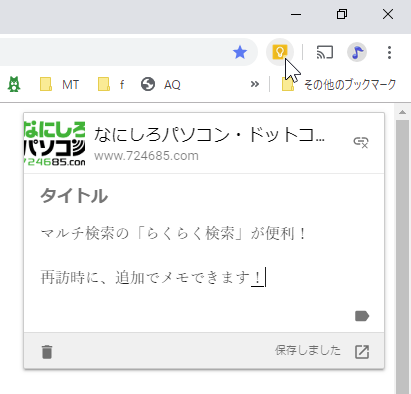This screenshot has height=394, width=411.
Task: Minimize the Chrome window
Action: [x=296, y=15]
